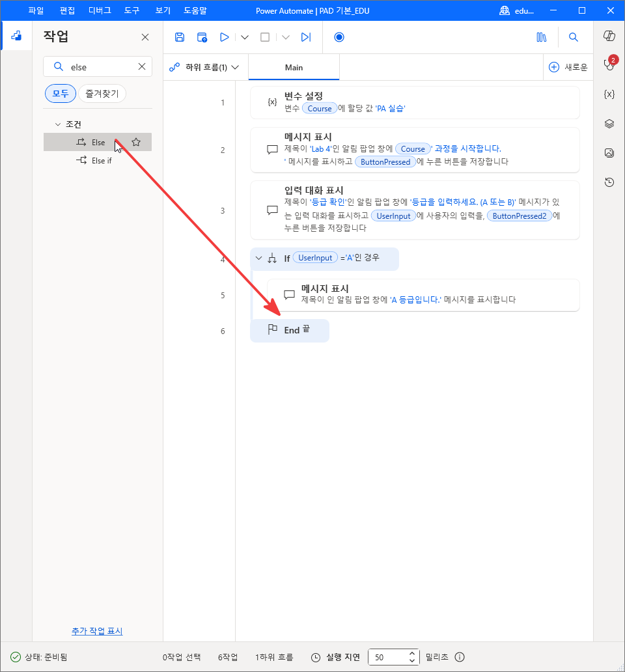Start the recorder
The image size is (625, 672).
coord(339,37)
